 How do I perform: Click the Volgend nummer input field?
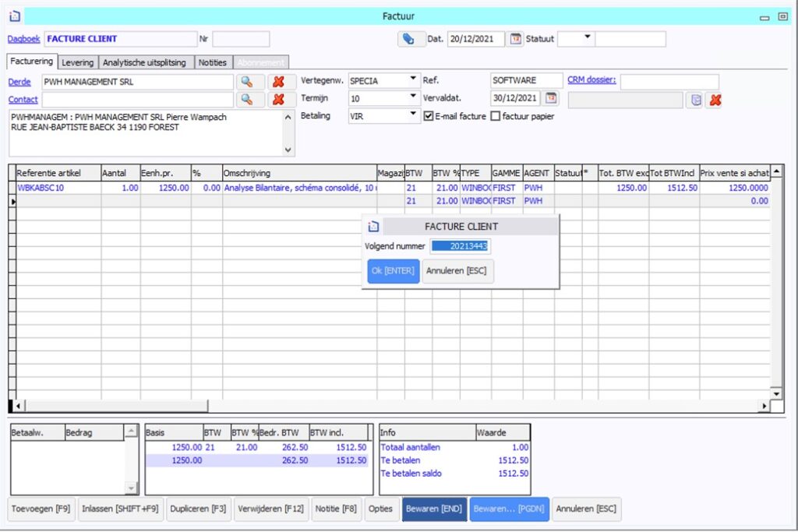pyautogui.click(x=460, y=246)
